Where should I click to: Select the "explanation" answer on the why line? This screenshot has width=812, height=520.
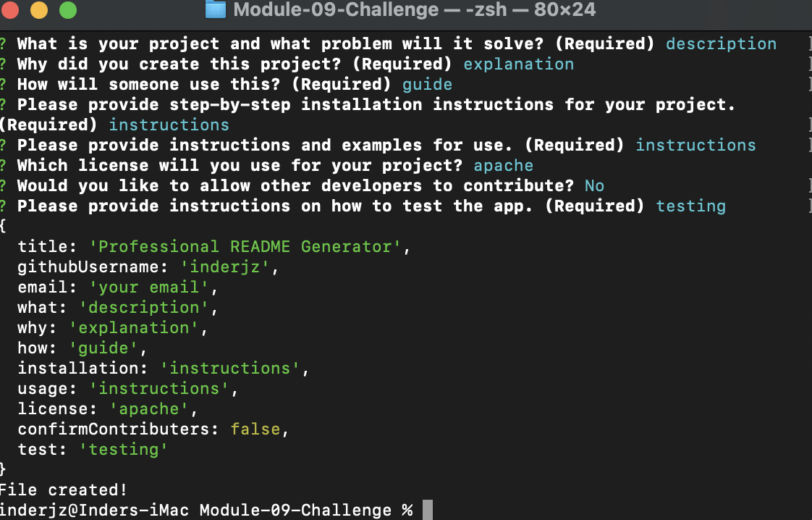point(518,64)
